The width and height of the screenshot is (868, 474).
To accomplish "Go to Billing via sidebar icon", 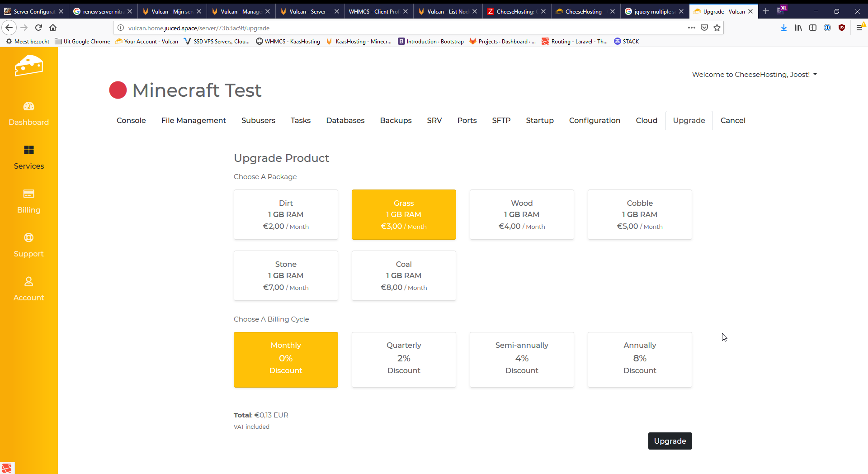I will [x=28, y=194].
